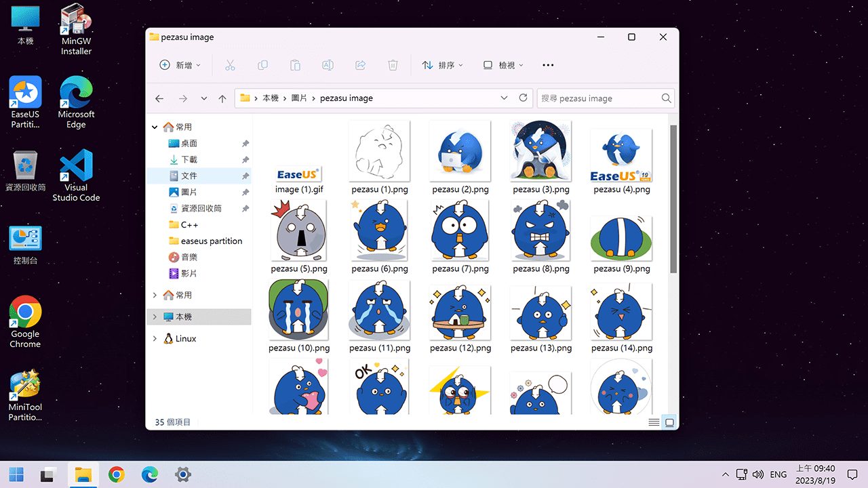Open the 排序 sort dropdown

click(442, 64)
